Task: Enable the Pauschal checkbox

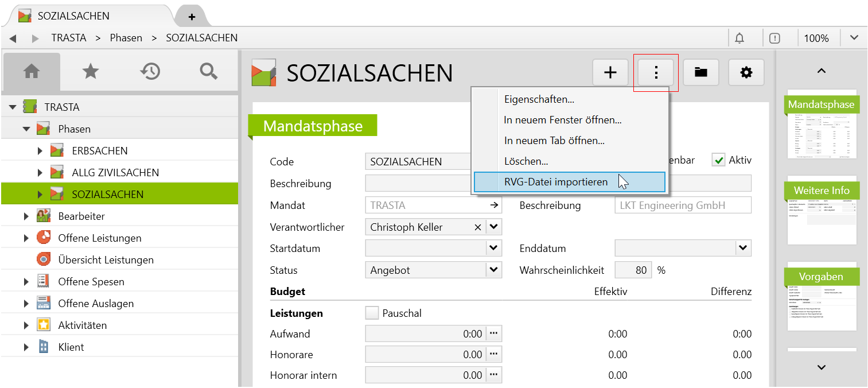Action: (x=372, y=313)
